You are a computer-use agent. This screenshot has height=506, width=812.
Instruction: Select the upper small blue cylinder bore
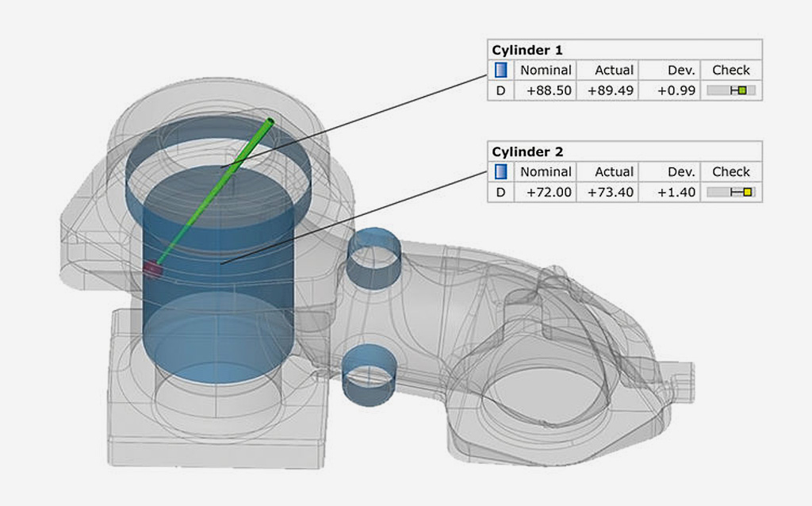(x=373, y=258)
